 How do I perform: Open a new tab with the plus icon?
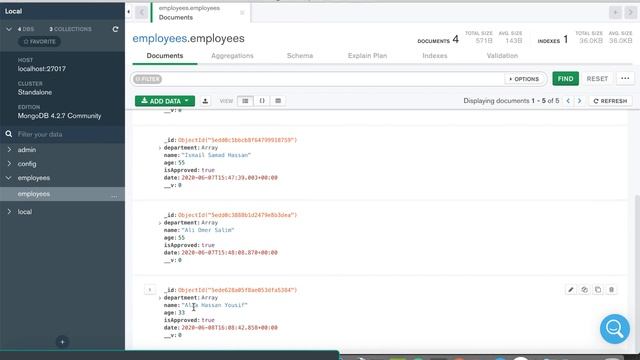click(x=616, y=13)
